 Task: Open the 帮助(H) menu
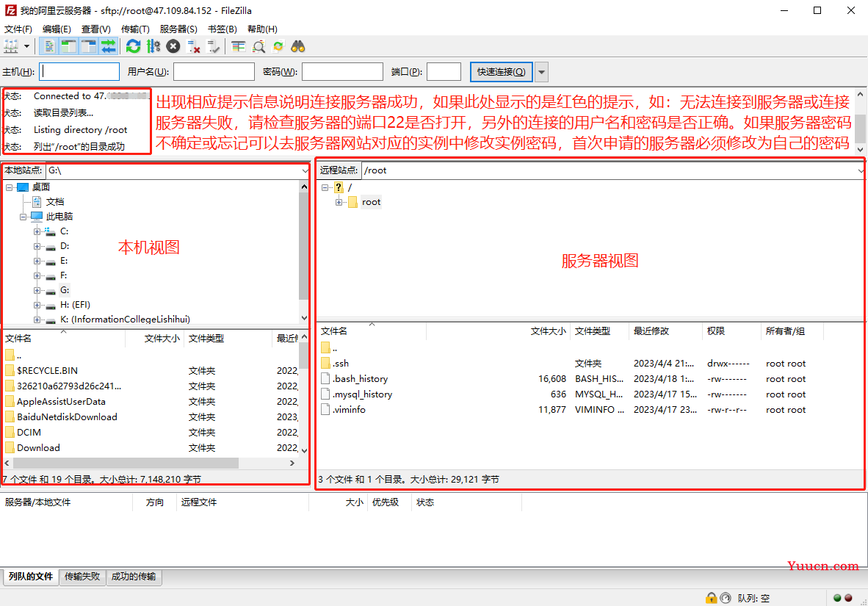(262, 29)
